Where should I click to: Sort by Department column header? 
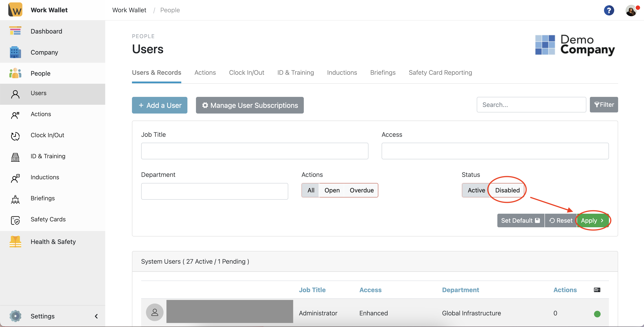coord(461,290)
